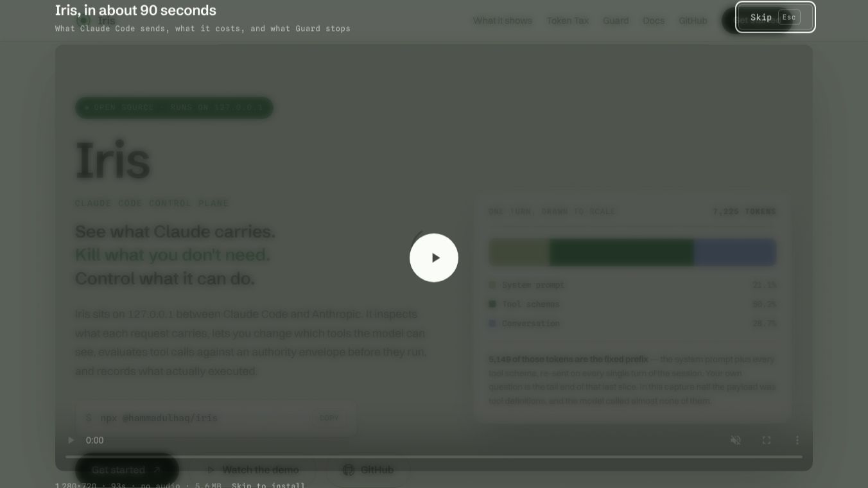Click the olive System prompt bar segment

tap(519, 252)
